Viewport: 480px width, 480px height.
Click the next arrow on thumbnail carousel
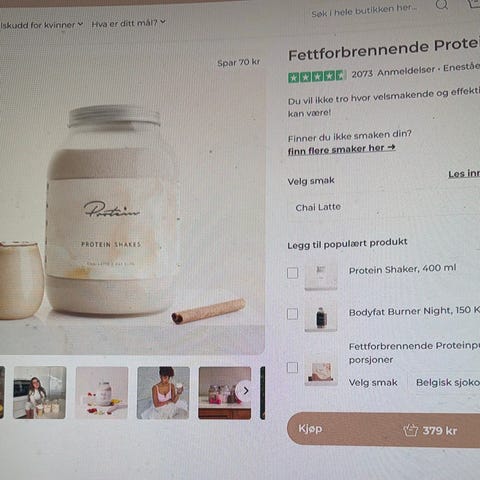(x=245, y=391)
